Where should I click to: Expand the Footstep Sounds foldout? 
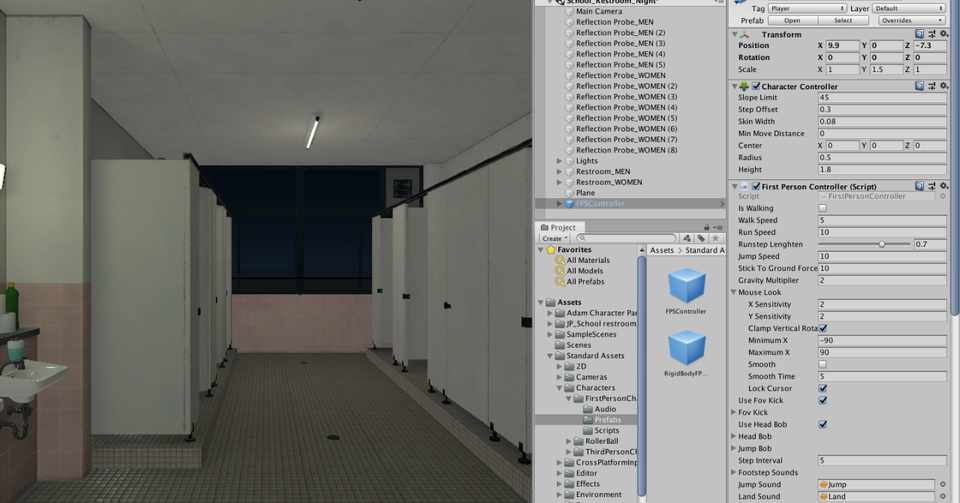click(733, 472)
